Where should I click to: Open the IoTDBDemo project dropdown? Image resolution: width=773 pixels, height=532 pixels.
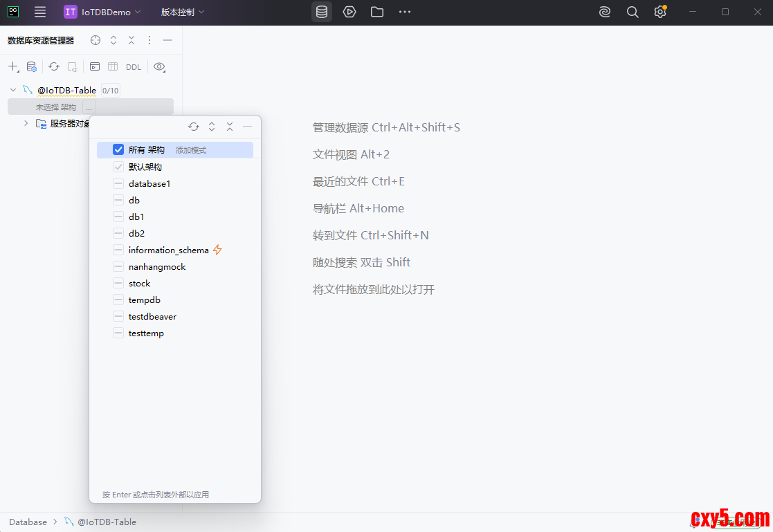click(102, 12)
